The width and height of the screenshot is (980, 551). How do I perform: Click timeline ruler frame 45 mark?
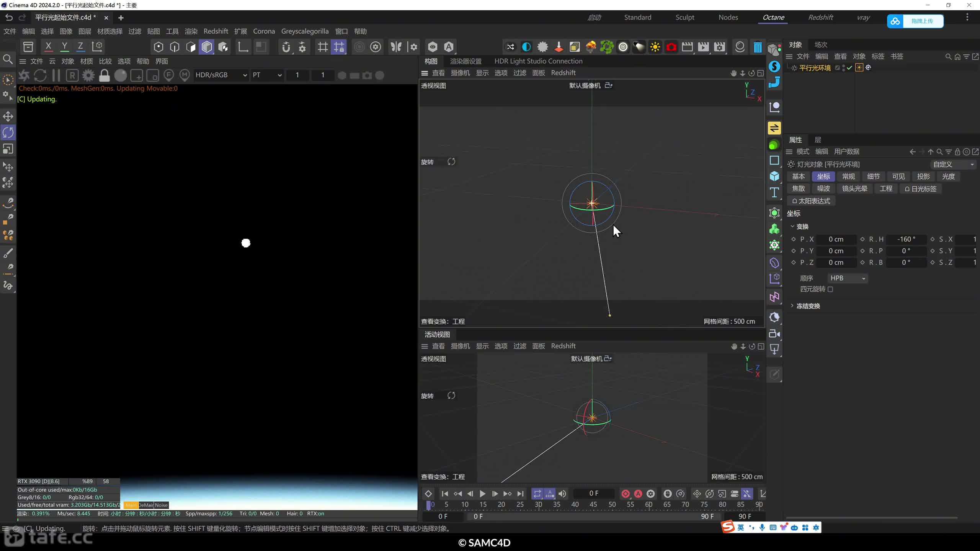click(593, 505)
